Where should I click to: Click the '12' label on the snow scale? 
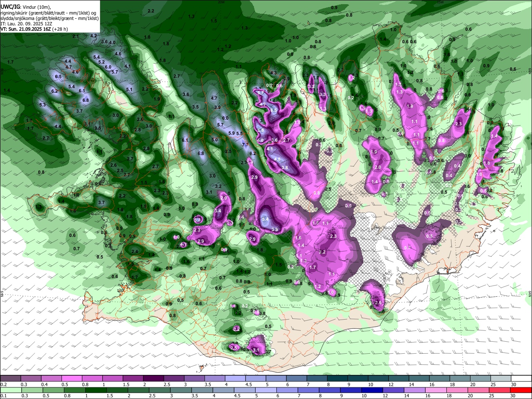[x=391, y=384]
